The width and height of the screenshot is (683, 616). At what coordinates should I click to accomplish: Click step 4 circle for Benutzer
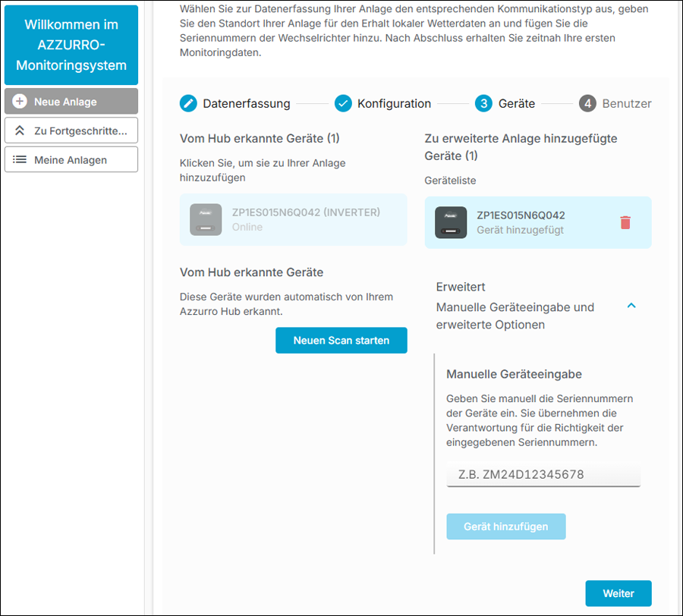[x=587, y=104]
